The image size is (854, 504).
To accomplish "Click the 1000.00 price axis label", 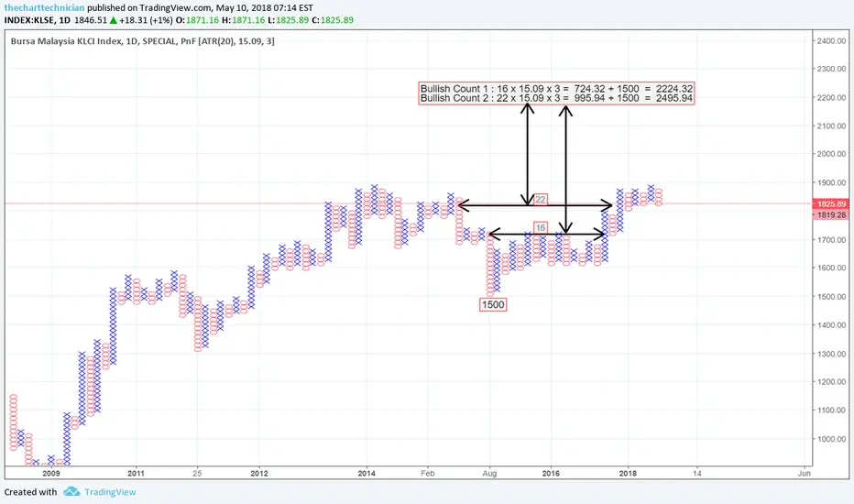I will (832, 439).
